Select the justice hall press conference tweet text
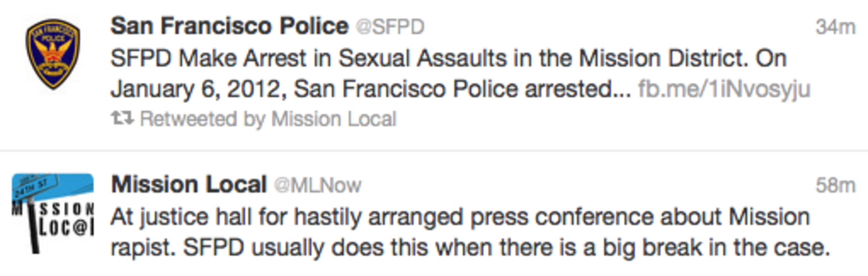 tap(470, 232)
